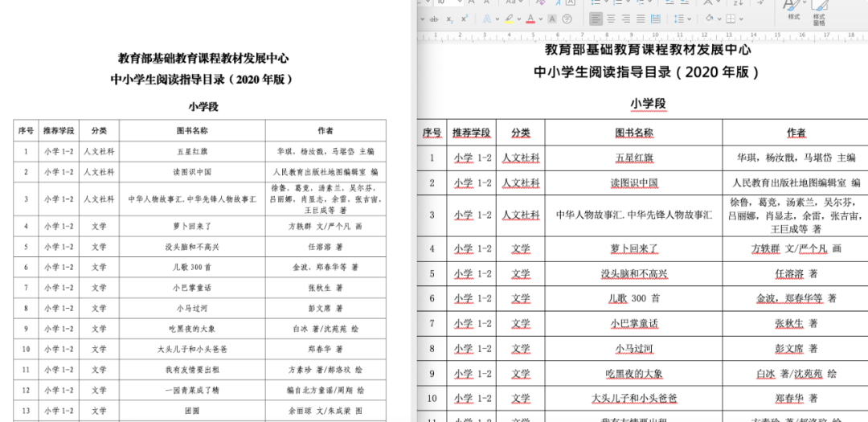This screenshot has height=422, width=868.
Task: Toggle strikethrough formatting in Word ribbon
Action: point(434,18)
